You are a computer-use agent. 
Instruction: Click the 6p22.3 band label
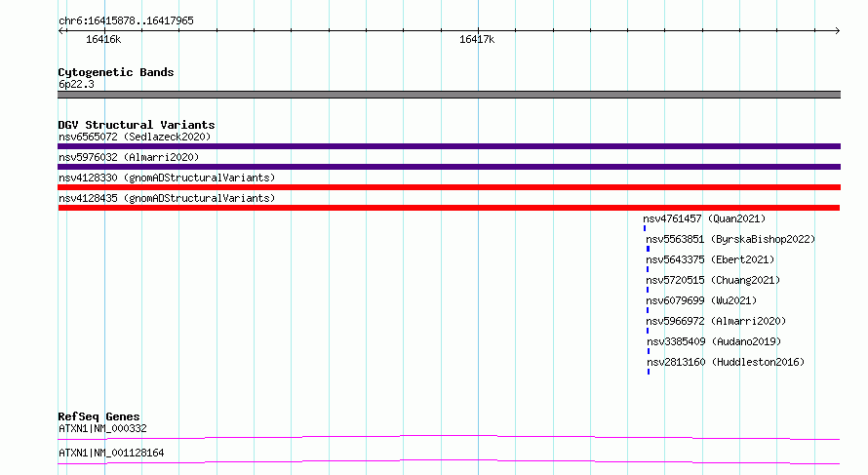[x=76, y=84]
